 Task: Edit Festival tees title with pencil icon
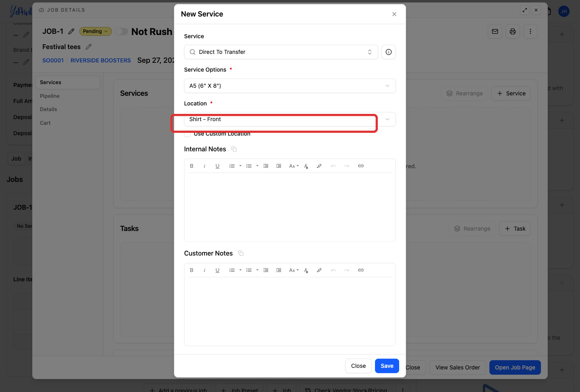tap(89, 47)
